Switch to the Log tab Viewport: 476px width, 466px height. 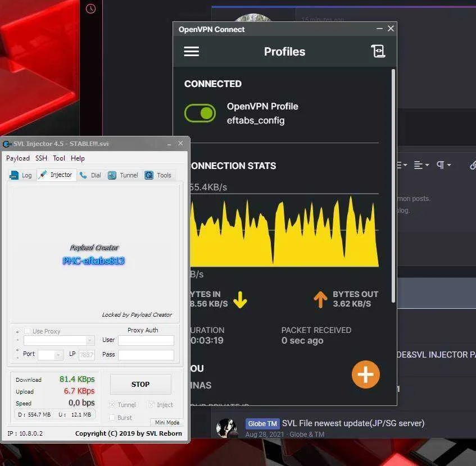(21, 175)
